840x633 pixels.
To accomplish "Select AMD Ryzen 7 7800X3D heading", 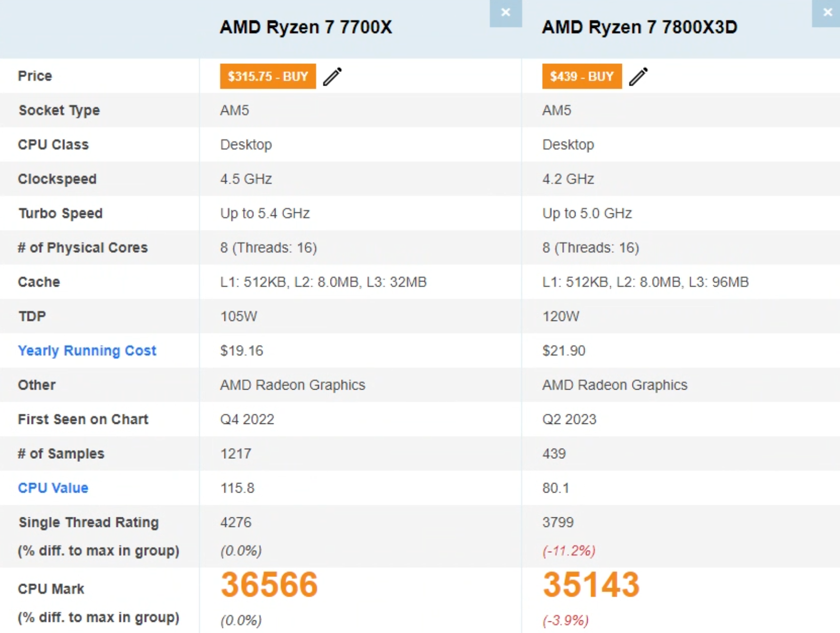I will click(639, 27).
